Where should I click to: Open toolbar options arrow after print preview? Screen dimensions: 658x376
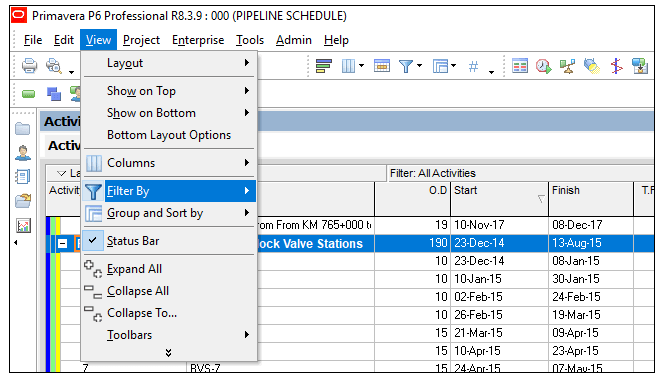click(x=71, y=72)
